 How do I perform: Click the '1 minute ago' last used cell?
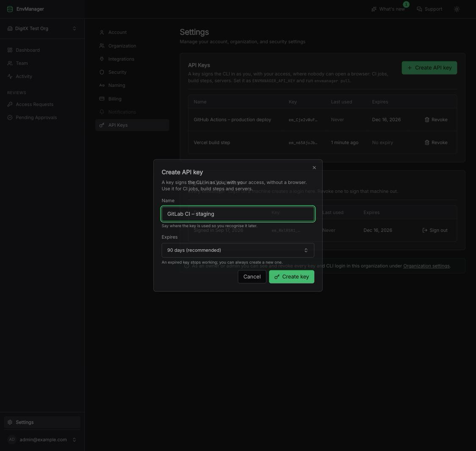click(345, 142)
